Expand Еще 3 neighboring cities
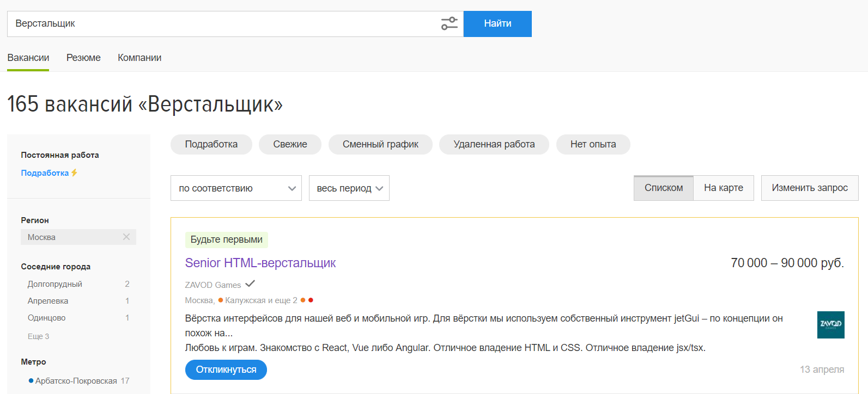 [x=39, y=336]
